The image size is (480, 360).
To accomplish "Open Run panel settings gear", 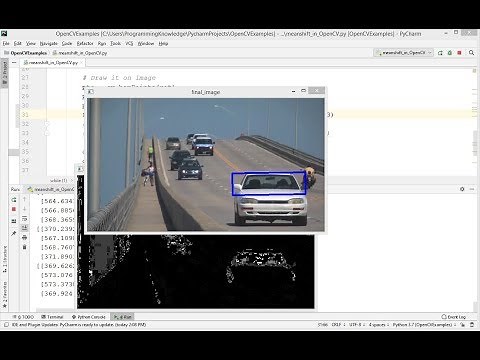I will pos(462,189).
